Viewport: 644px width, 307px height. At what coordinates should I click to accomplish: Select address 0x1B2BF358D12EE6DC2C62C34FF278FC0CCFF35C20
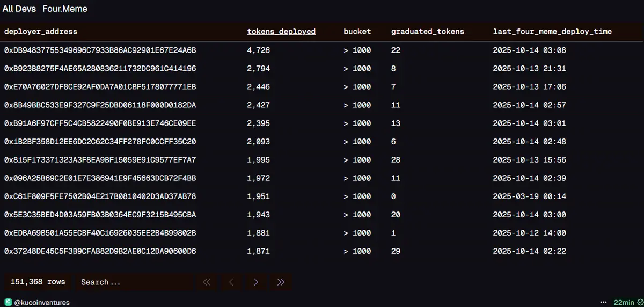coord(100,142)
